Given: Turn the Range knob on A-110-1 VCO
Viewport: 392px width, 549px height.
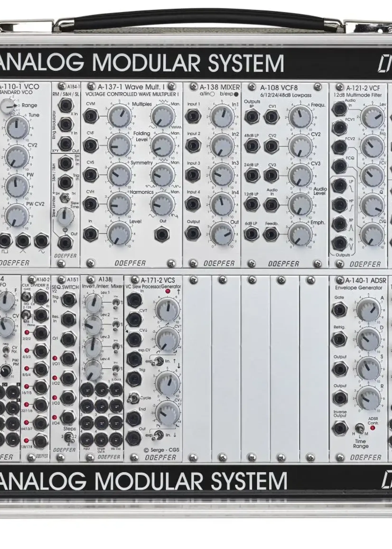Looking at the screenshot, I should point(7,106).
